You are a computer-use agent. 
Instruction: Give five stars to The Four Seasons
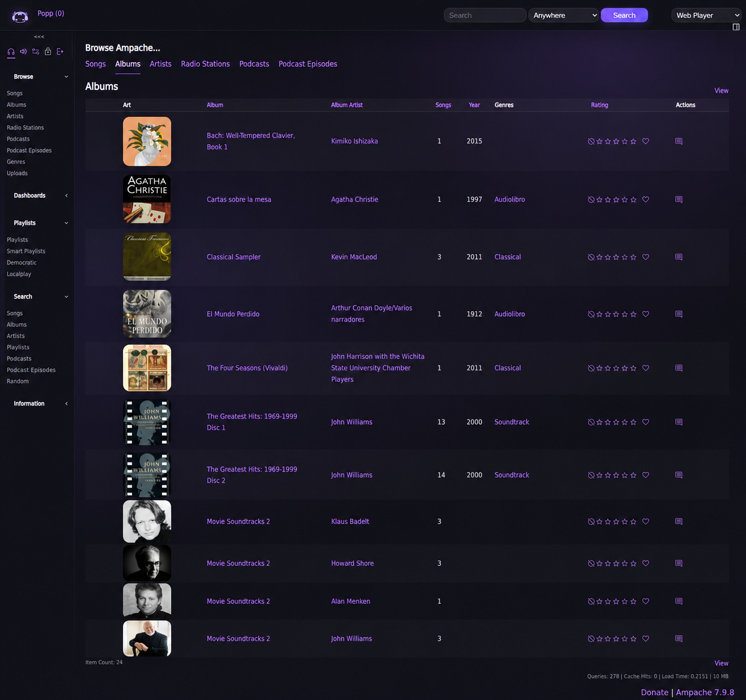(634, 368)
